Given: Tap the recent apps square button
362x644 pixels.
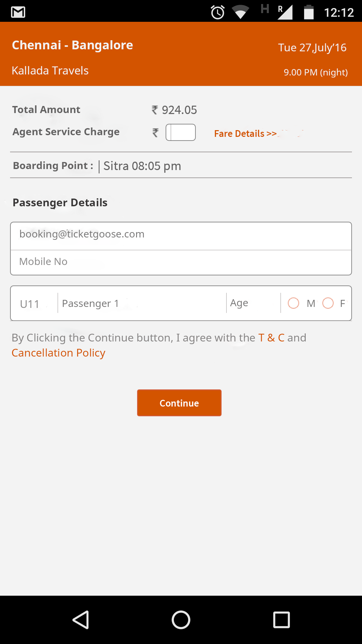Looking at the screenshot, I should coord(282,620).
